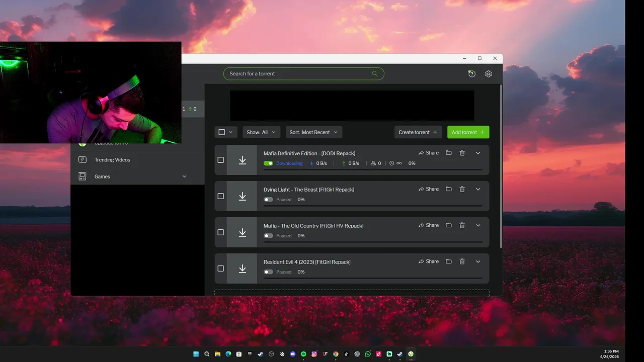
Task: Open the select-all checkbox dropdown arrow
Action: point(231,132)
